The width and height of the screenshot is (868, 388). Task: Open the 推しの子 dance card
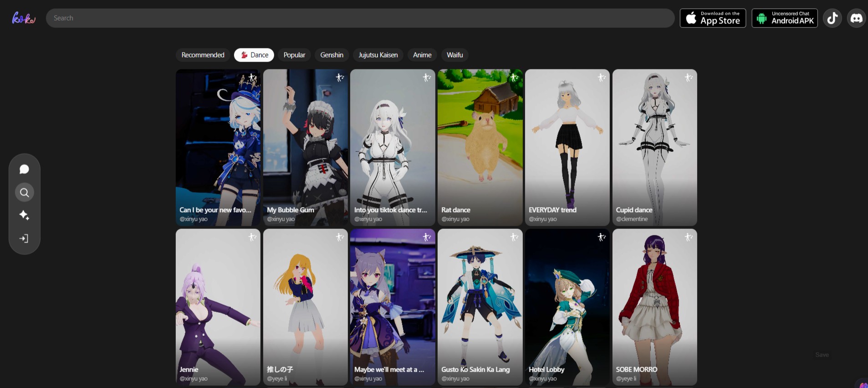click(306, 307)
